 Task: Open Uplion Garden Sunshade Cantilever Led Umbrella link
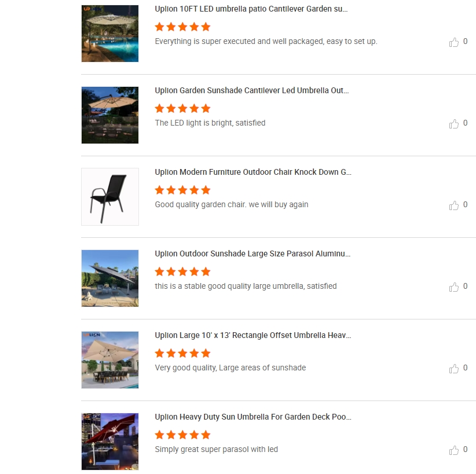pos(252,90)
